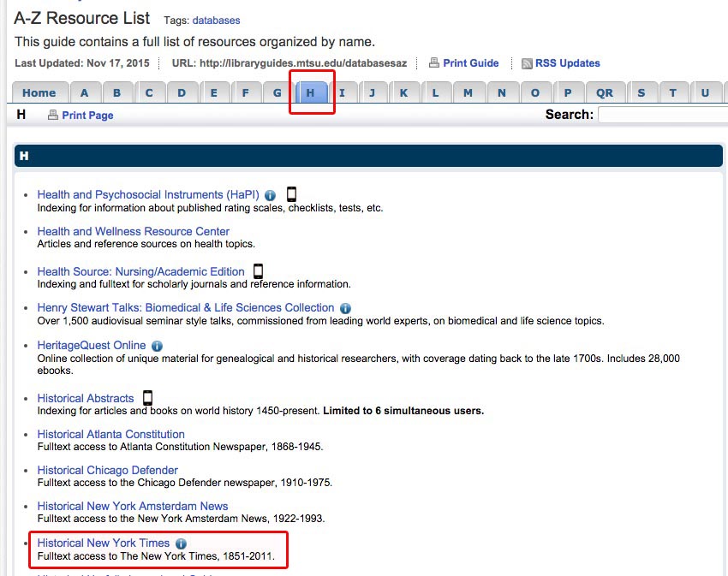Open the RSS Updates link
This screenshot has width=728, height=576.
point(567,63)
